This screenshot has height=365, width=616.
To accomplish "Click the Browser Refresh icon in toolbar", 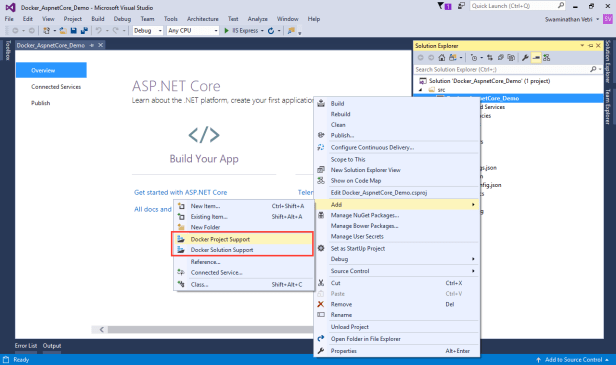I will click(271, 31).
